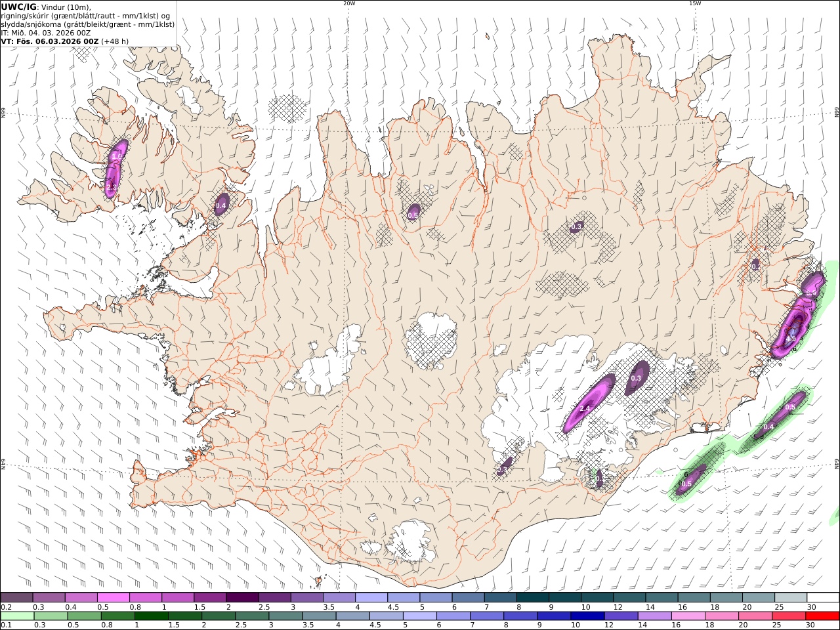The height and width of the screenshot is (630, 840).
Task: Click the '20W' longitude label
Action: coord(349,3)
